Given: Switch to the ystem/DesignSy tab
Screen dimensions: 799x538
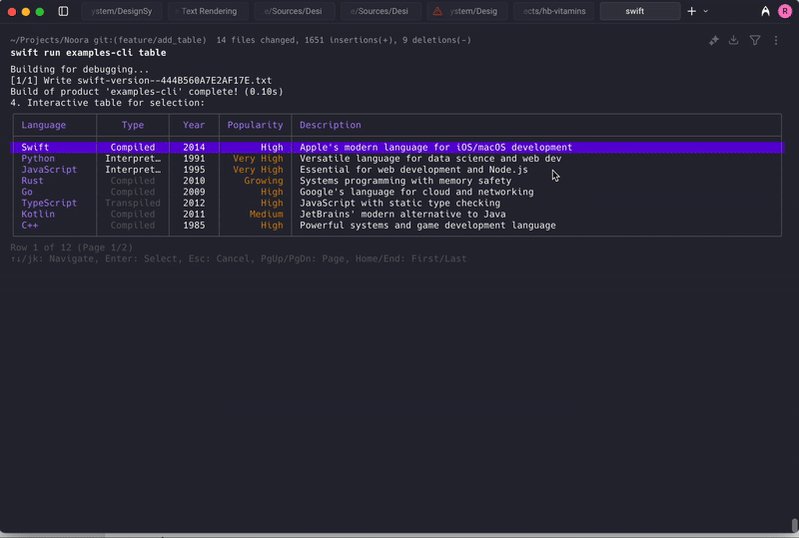Looking at the screenshot, I should tap(121, 11).
